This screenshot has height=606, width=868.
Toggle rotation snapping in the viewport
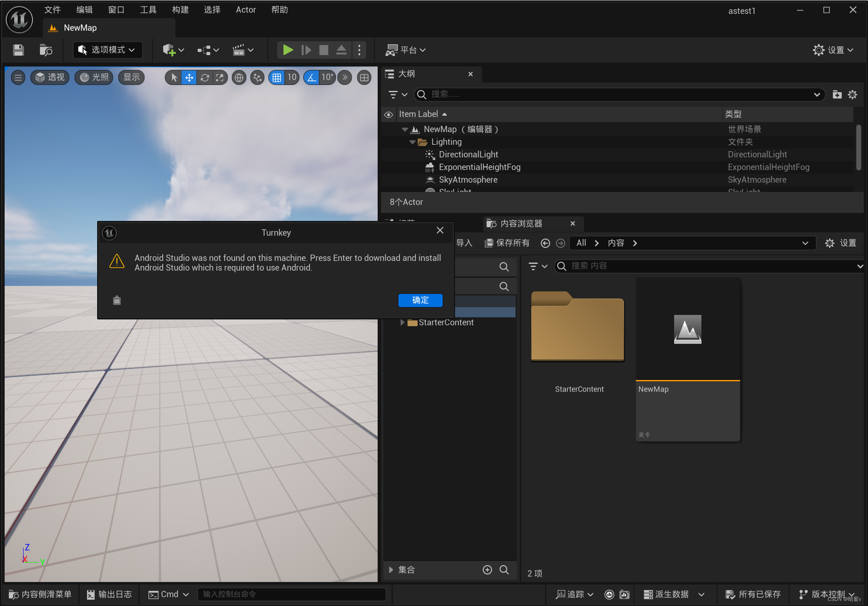point(311,77)
